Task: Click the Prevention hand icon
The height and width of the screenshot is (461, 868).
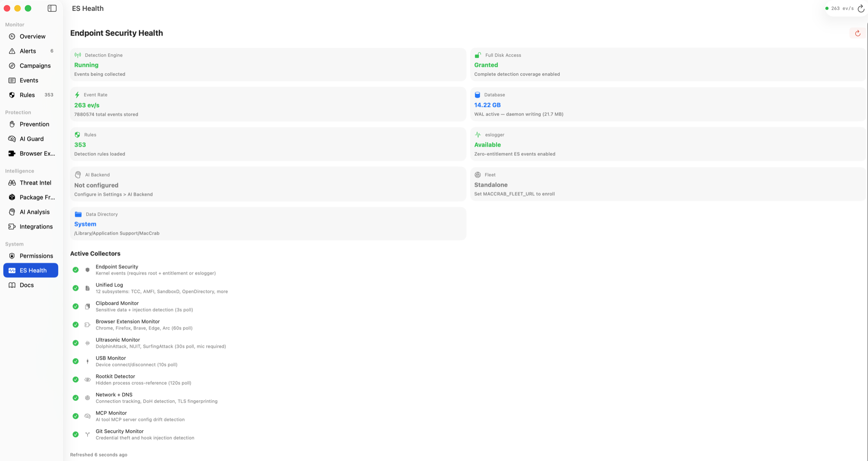Action: pyautogui.click(x=12, y=124)
